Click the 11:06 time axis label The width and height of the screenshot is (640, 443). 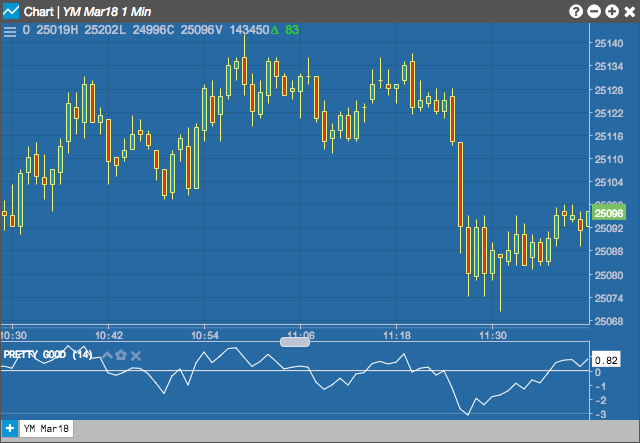(x=301, y=335)
